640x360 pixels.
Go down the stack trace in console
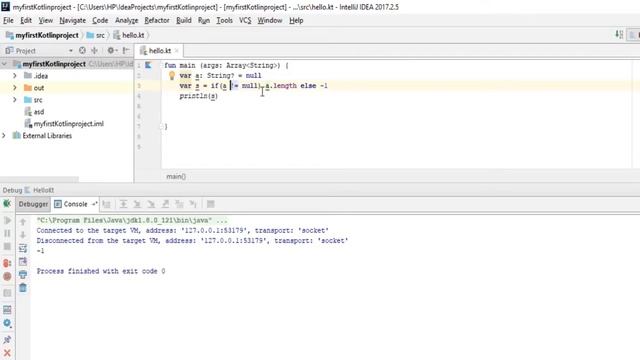23,235
